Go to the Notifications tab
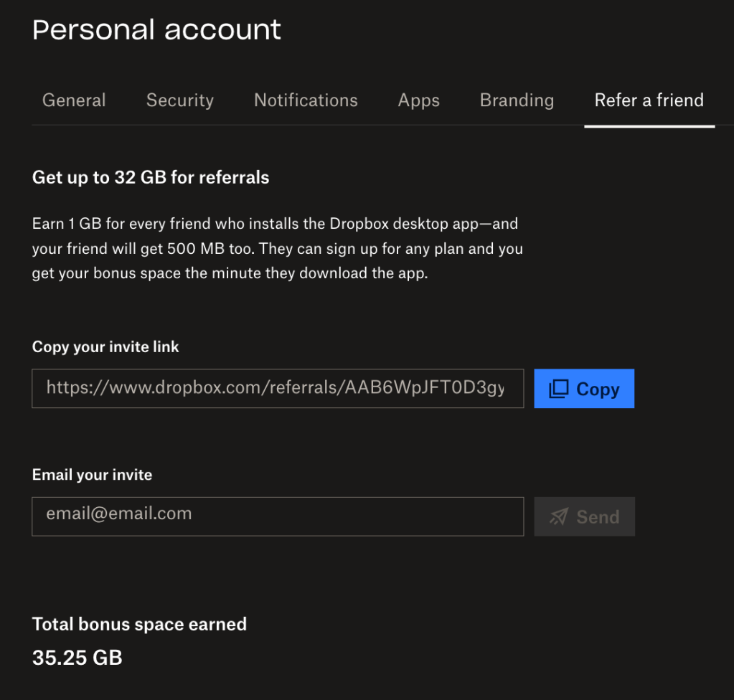 306,100
